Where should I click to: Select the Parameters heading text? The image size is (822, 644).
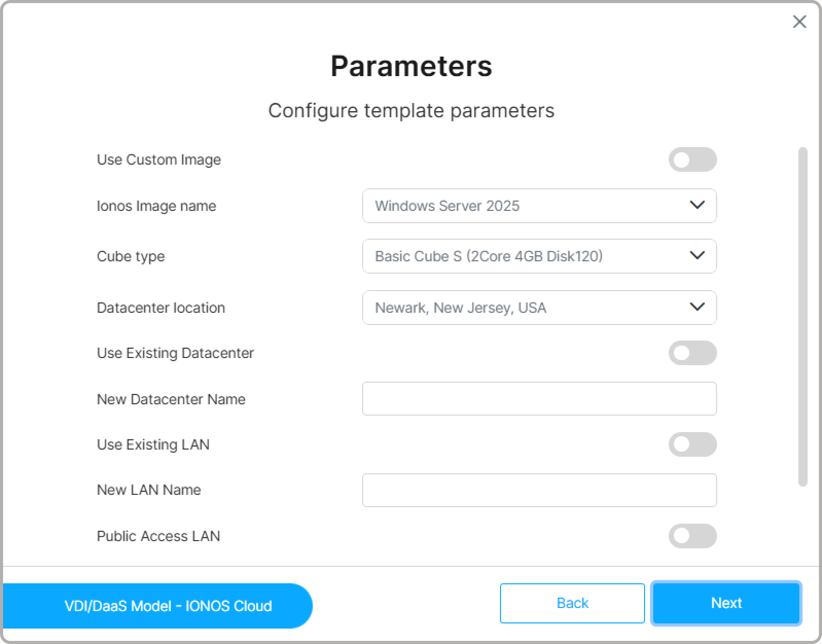(x=411, y=66)
